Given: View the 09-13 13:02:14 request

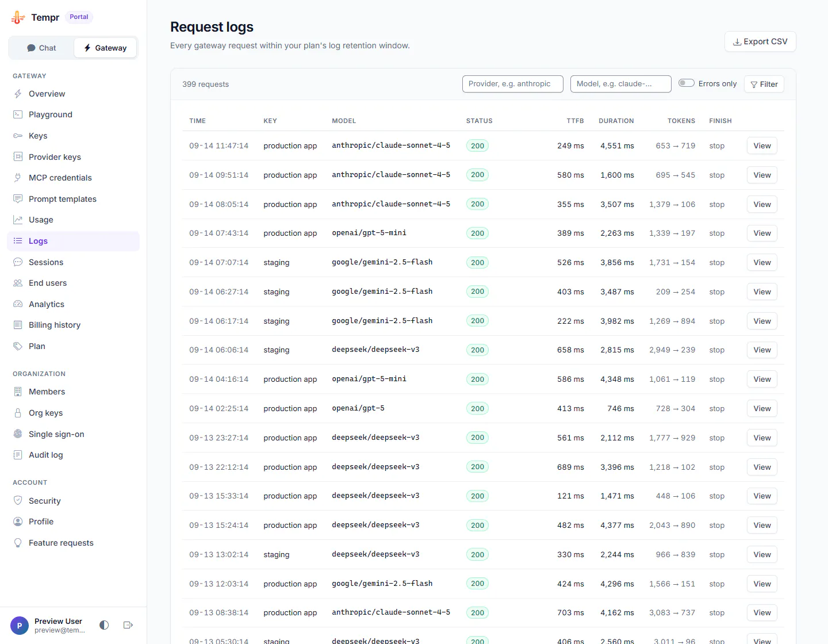Looking at the screenshot, I should pos(762,555).
